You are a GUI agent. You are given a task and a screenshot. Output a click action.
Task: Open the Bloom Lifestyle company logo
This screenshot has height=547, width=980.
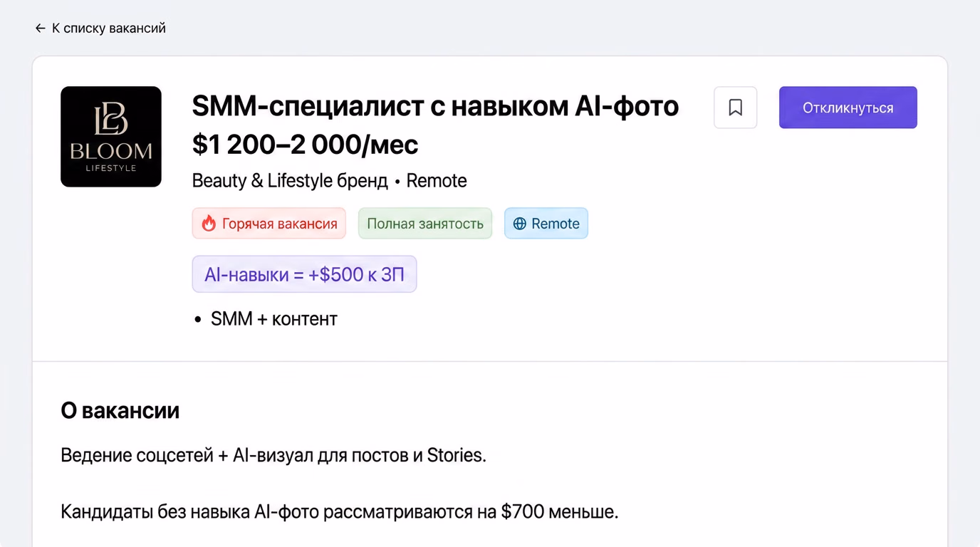tap(111, 137)
